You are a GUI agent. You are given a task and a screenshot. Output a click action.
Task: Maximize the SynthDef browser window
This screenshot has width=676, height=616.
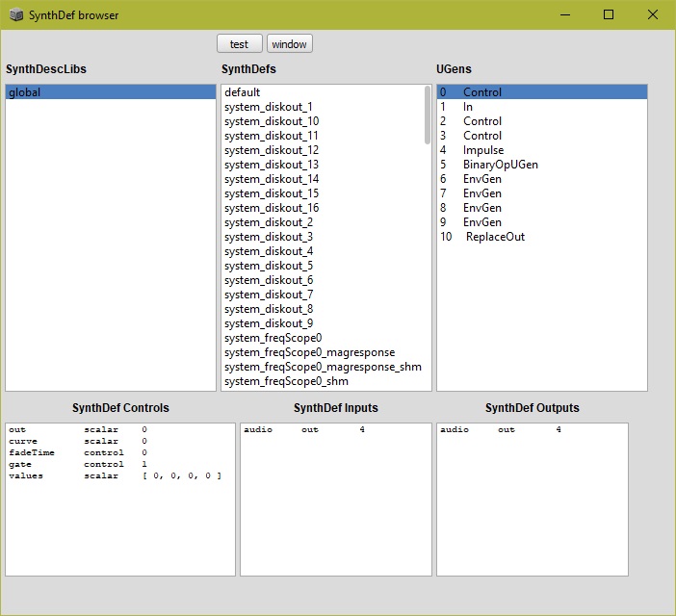[x=609, y=14]
